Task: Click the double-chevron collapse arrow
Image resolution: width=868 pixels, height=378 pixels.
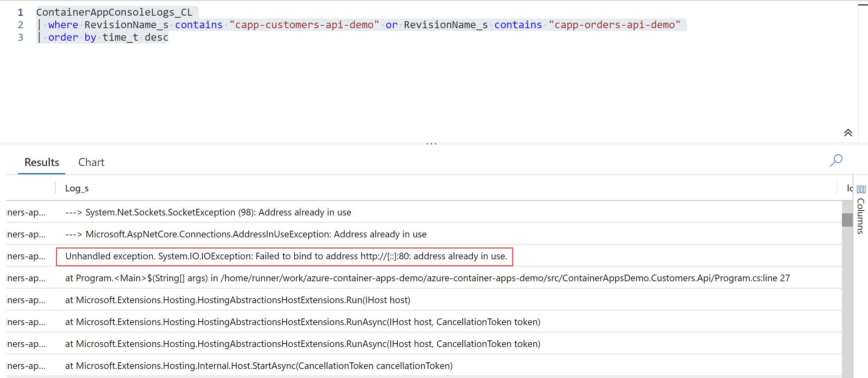Action: point(847,133)
